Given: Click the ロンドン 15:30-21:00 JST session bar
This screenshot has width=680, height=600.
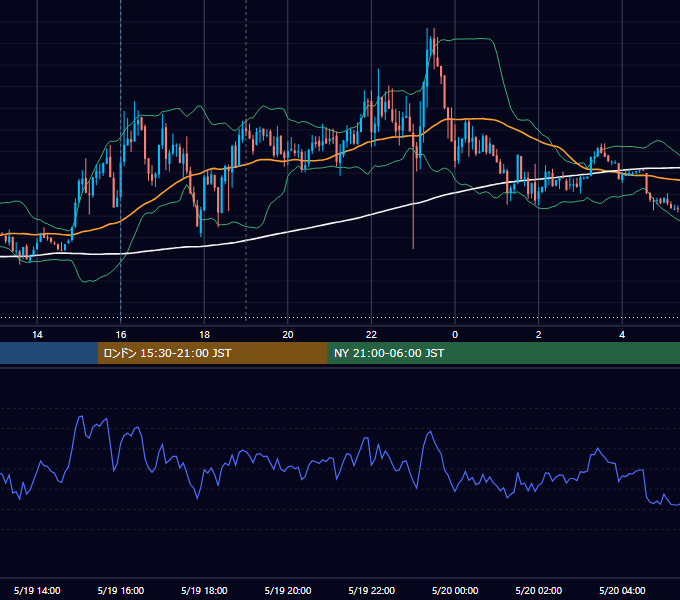Looking at the screenshot, I should click(x=212, y=353).
